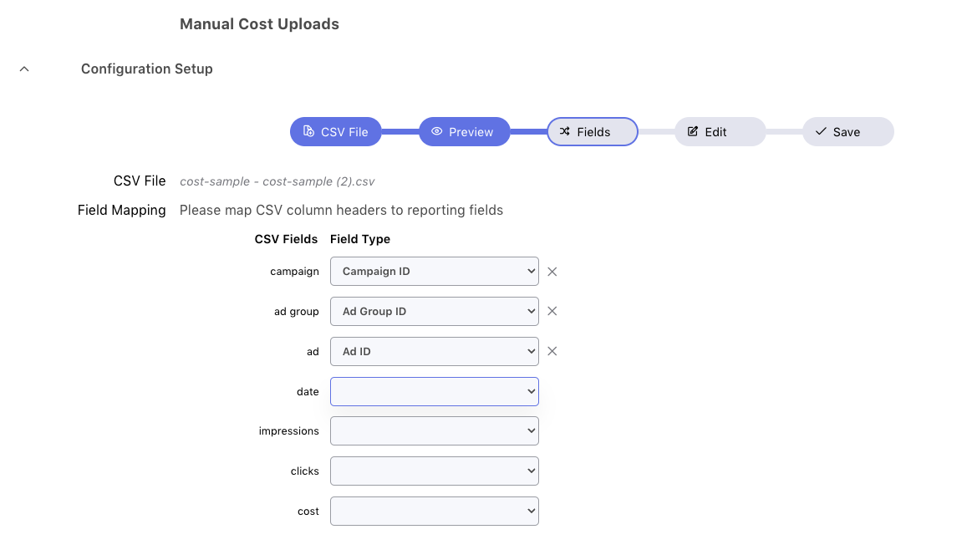Clear the campaign mapping with X
967x560 pixels.
click(x=552, y=272)
